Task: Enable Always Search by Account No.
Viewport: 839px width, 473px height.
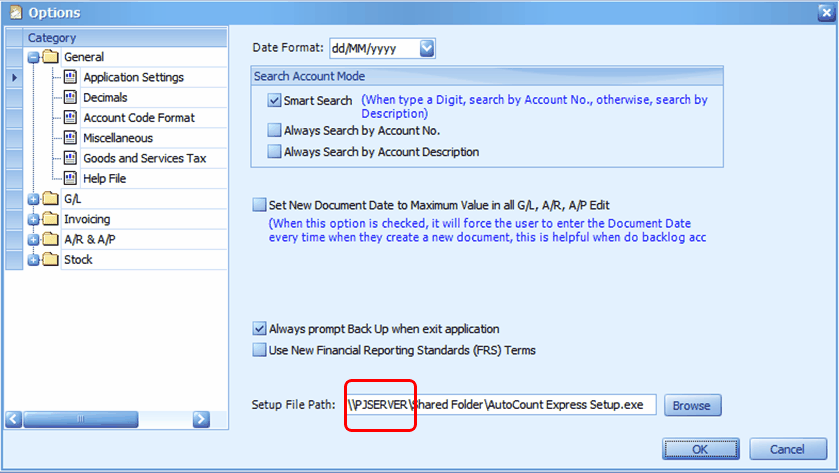Action: (x=275, y=130)
